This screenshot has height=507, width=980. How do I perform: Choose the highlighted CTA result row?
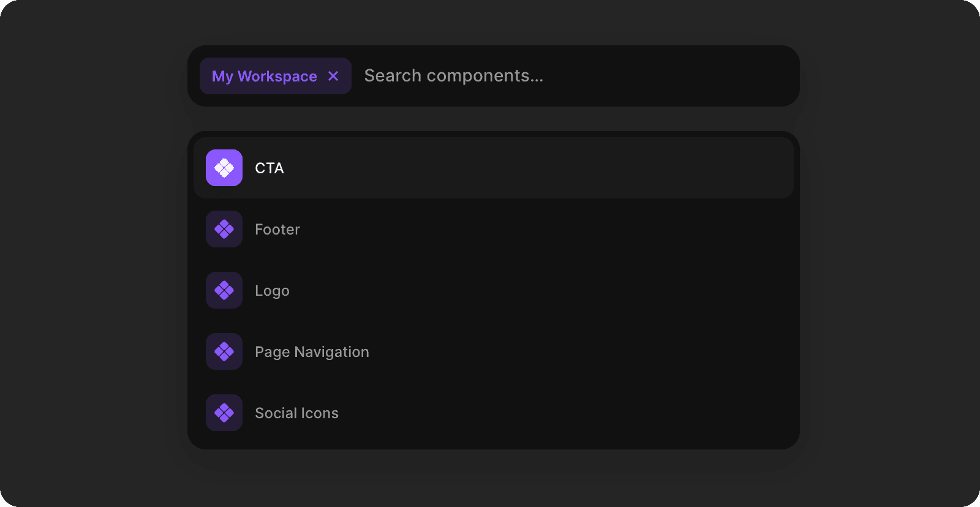click(521, 168)
